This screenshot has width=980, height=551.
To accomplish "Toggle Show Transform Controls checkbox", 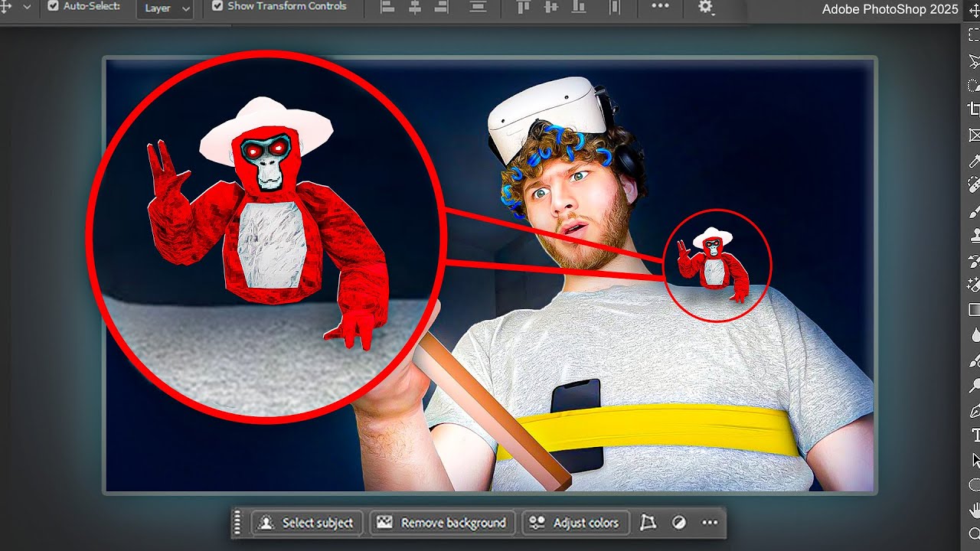I will tap(217, 6).
